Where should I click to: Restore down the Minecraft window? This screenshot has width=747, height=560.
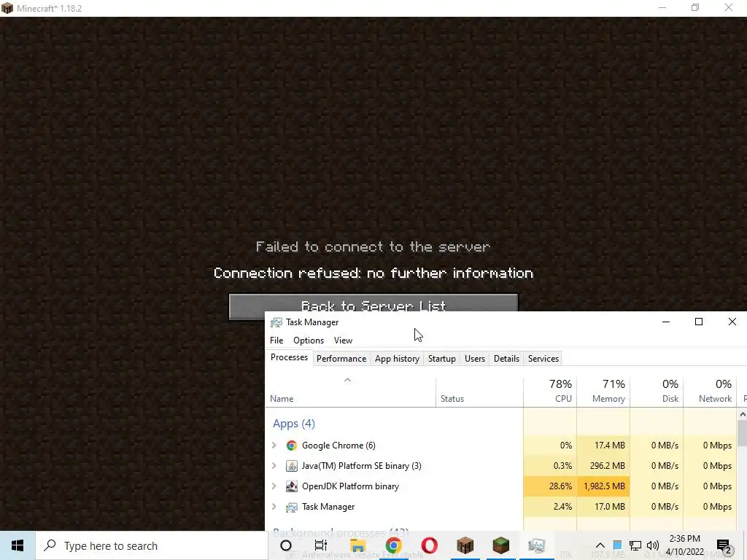695,8
